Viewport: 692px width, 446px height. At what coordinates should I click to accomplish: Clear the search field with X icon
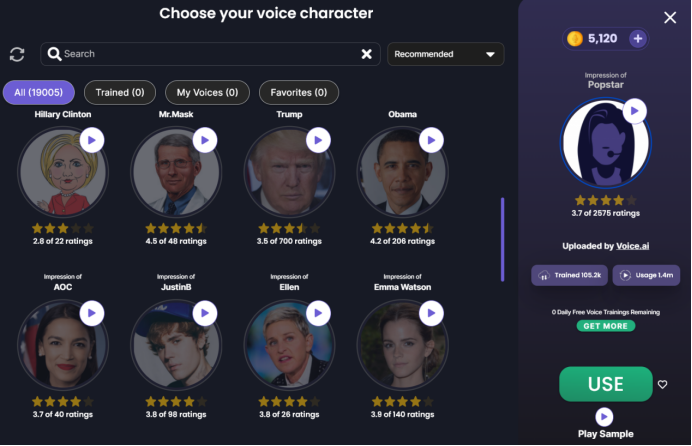(x=366, y=54)
